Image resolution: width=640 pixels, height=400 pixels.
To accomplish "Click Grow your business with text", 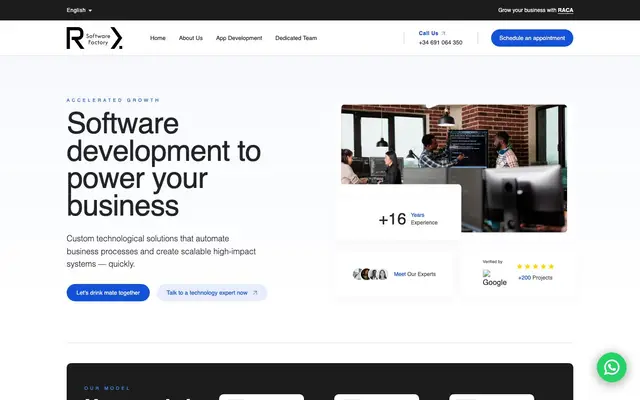I will [x=527, y=10].
